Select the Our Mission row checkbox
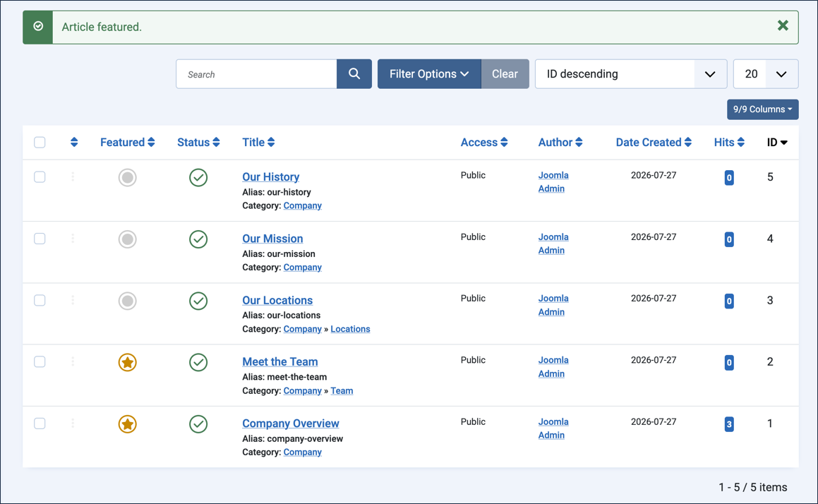This screenshot has width=818, height=504. coord(40,239)
